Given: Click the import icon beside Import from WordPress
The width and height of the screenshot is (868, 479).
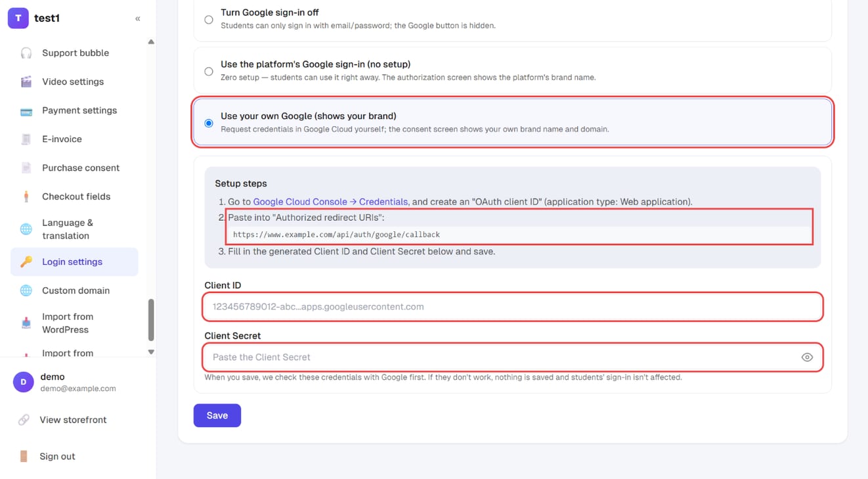Looking at the screenshot, I should point(26,323).
